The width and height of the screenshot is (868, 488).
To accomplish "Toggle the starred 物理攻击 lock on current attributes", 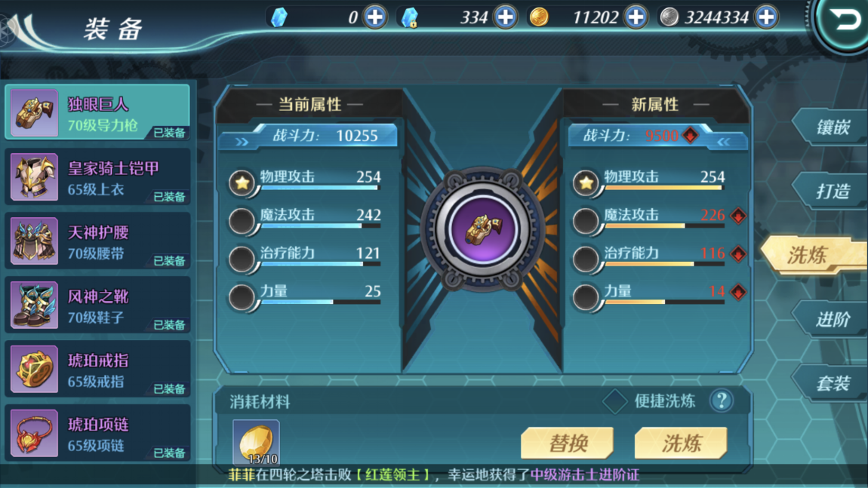I will [x=242, y=183].
